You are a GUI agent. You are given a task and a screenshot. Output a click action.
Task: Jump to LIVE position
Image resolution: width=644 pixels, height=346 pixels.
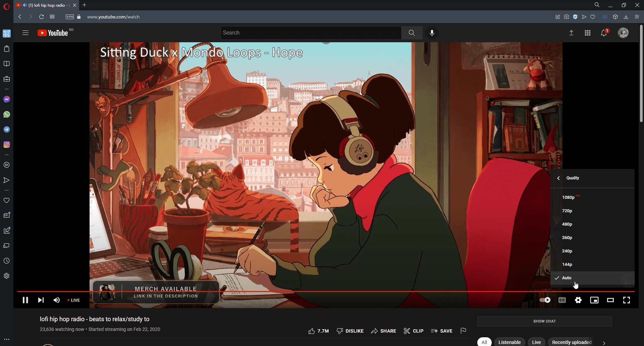click(74, 300)
